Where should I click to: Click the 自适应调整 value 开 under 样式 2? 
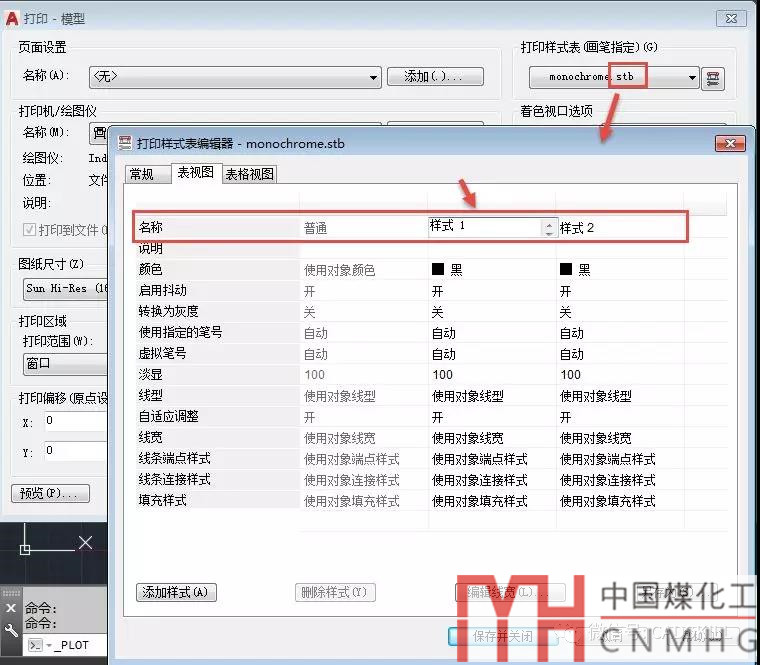click(x=566, y=417)
